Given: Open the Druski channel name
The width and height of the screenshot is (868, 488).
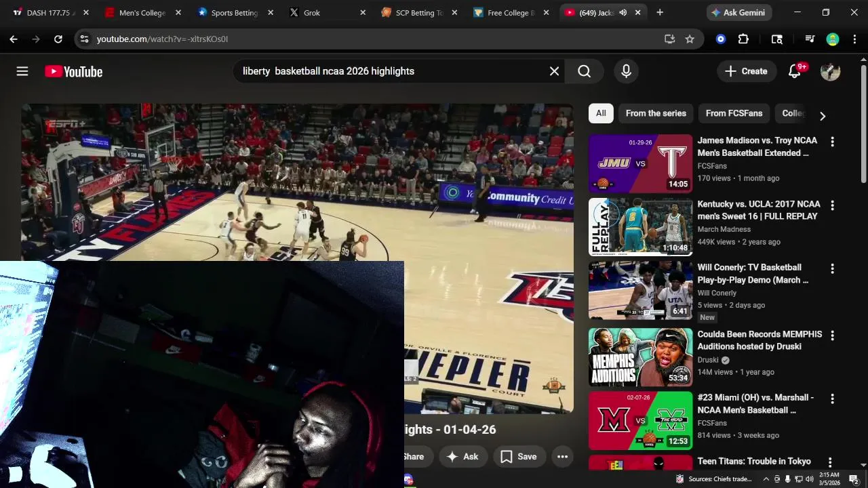Looking at the screenshot, I should tap(708, 360).
